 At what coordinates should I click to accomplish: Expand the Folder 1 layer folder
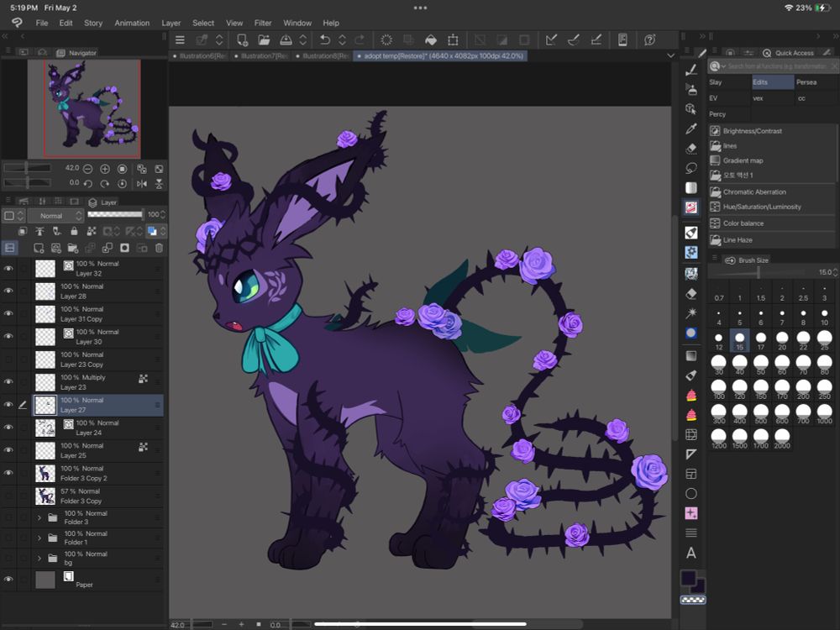[39, 538]
